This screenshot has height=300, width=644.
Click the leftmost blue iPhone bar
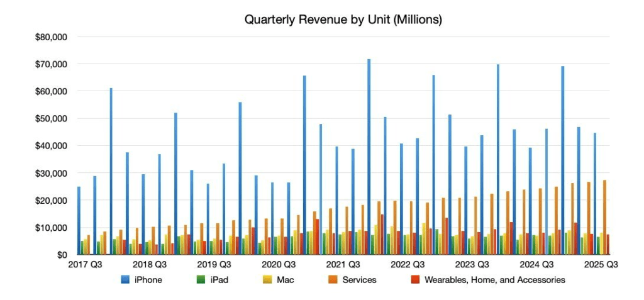click(x=79, y=220)
